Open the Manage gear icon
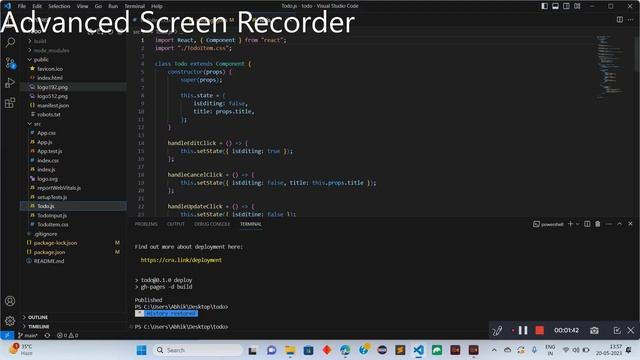 pyautogui.click(x=10, y=321)
